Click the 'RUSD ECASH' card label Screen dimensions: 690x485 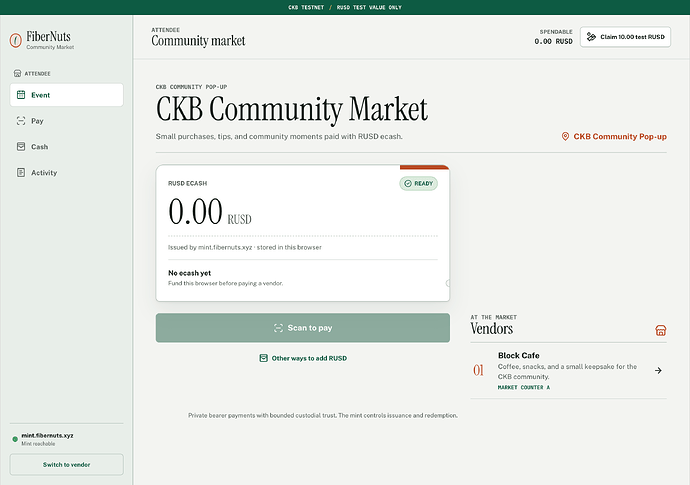[x=187, y=183]
